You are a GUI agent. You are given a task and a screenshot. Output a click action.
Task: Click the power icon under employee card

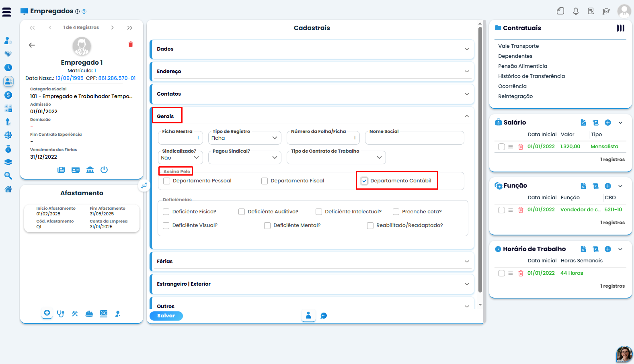tap(104, 170)
